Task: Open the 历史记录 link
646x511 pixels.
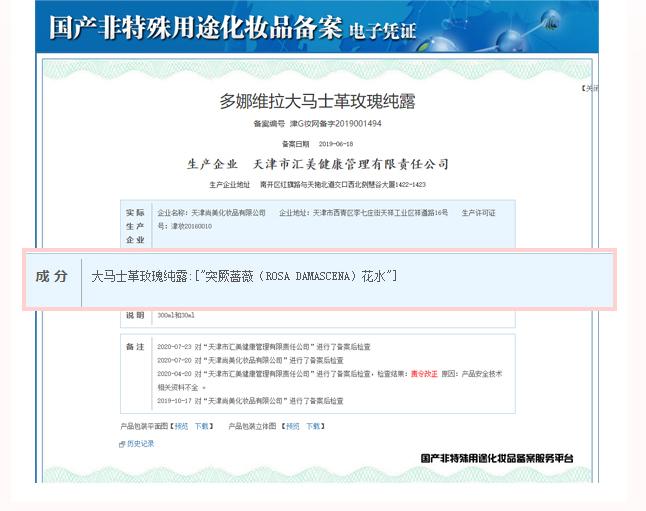Action: 140,443
